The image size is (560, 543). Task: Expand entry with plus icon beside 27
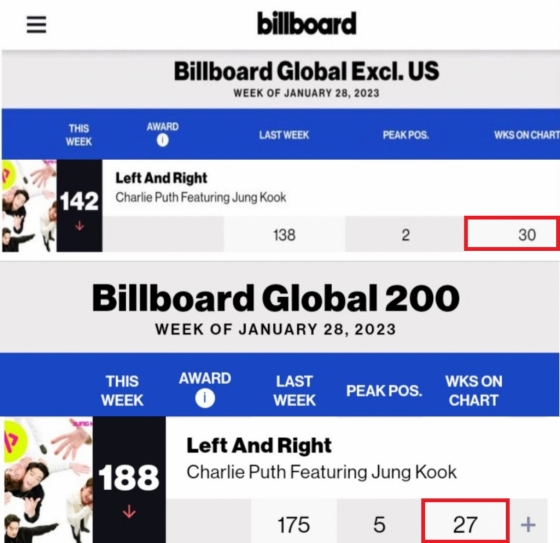click(528, 525)
